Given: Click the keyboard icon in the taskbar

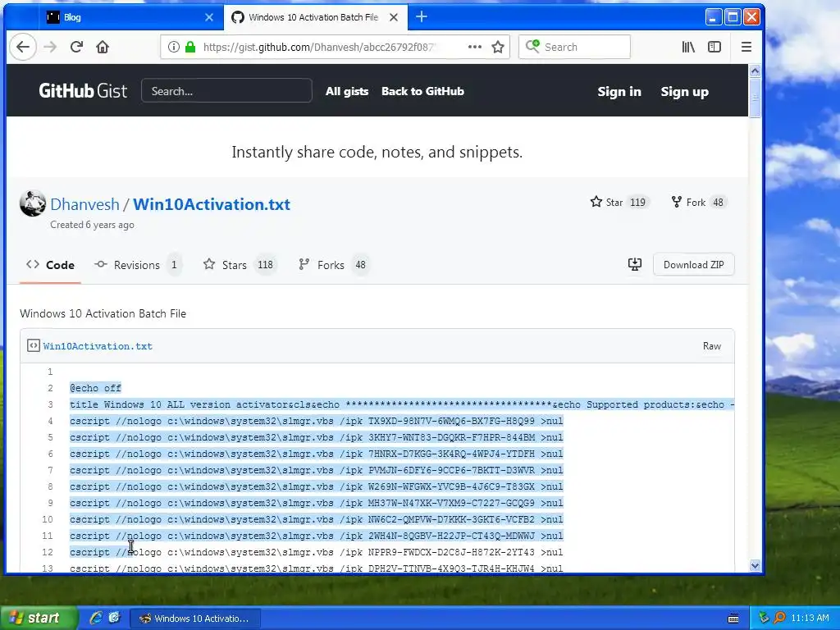Looking at the screenshot, I should click(733, 619).
